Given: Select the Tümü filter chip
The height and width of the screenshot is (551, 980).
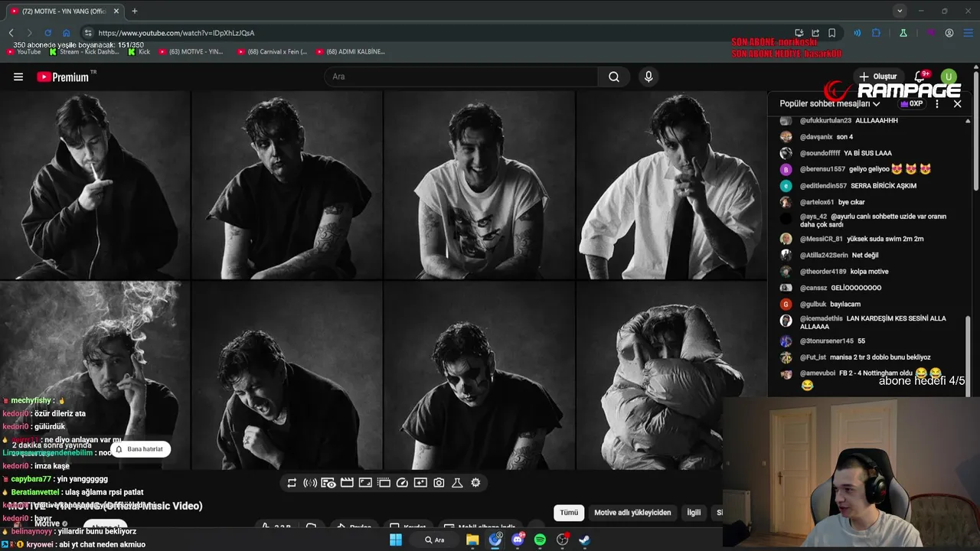Looking at the screenshot, I should (x=569, y=513).
